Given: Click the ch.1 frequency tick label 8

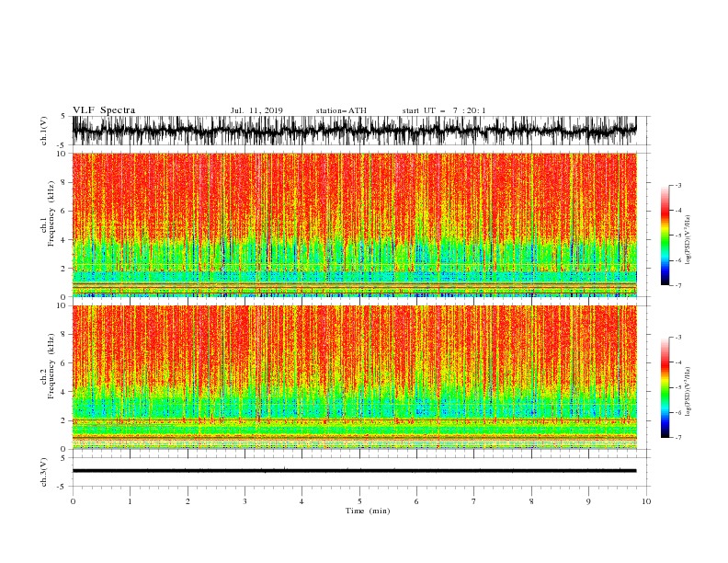Looking at the screenshot, I should coord(64,182).
